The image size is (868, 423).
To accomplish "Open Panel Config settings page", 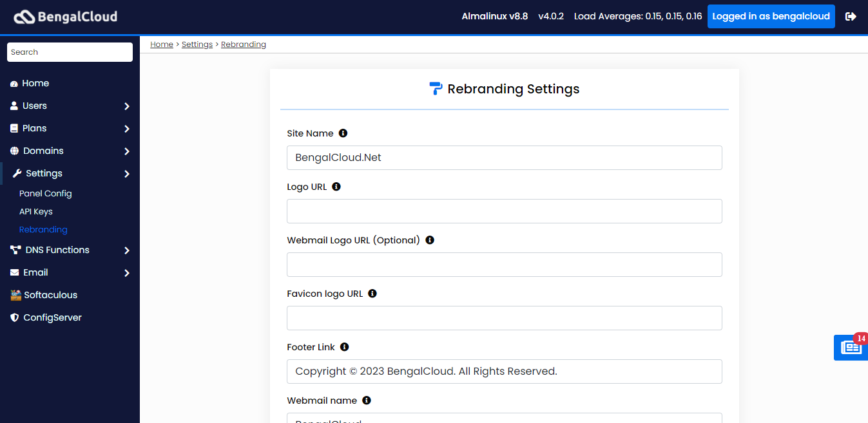I will point(45,194).
